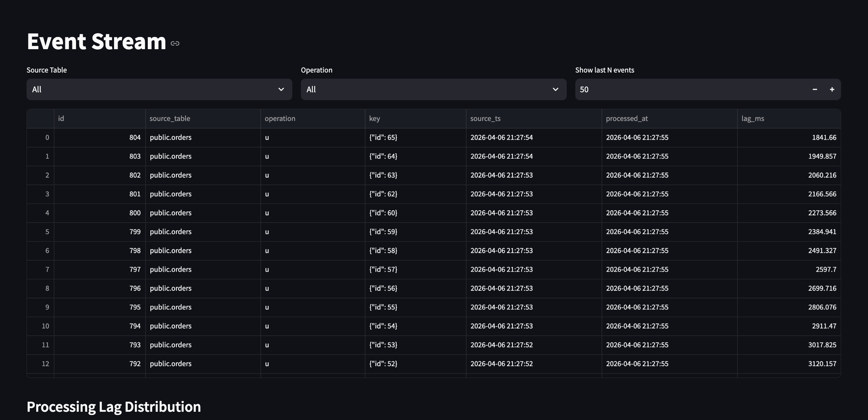Select id cell 801
Screen dimensions: 868x420
coord(100,194)
